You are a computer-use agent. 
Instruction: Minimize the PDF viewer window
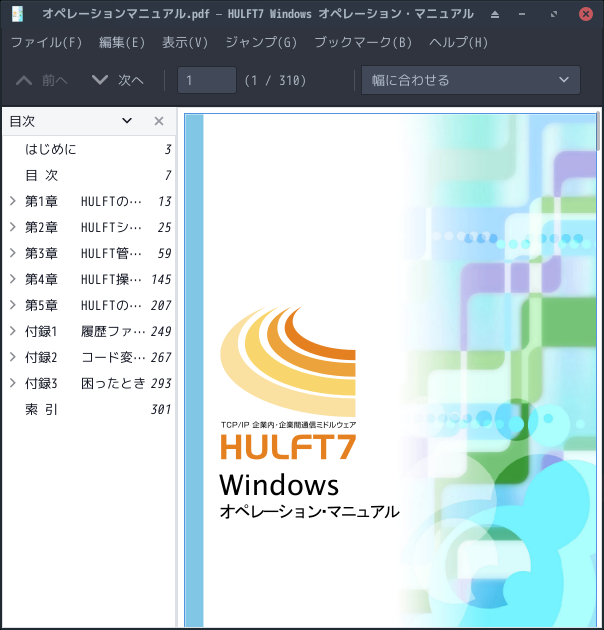(x=522, y=14)
